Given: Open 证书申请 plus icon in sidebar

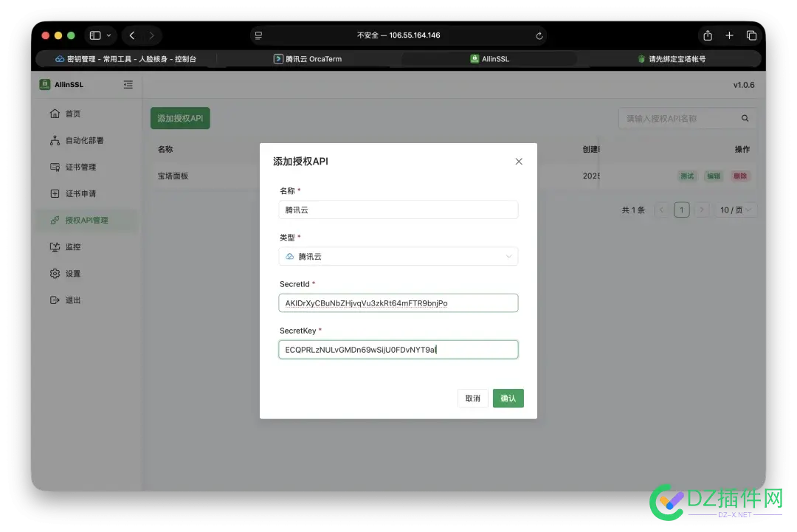Looking at the screenshot, I should (55, 193).
